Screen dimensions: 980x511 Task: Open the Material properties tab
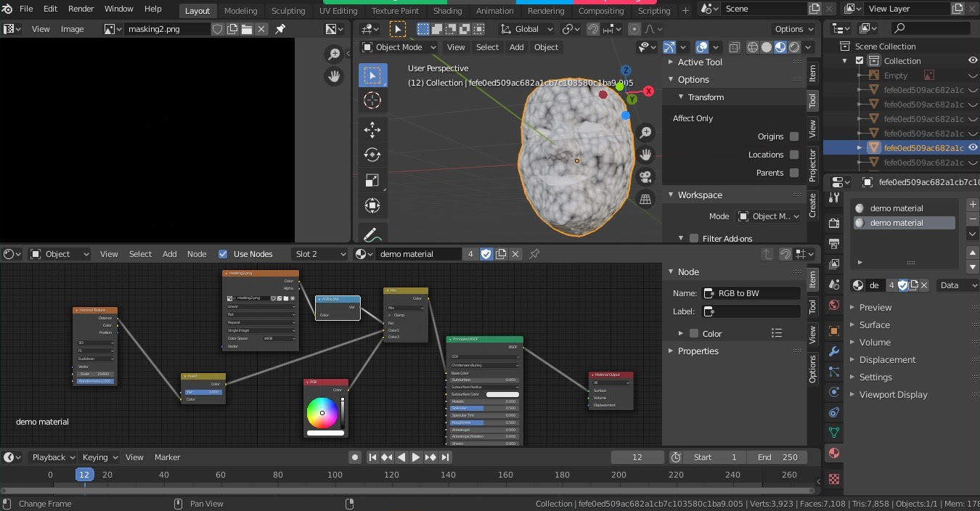pos(834,454)
